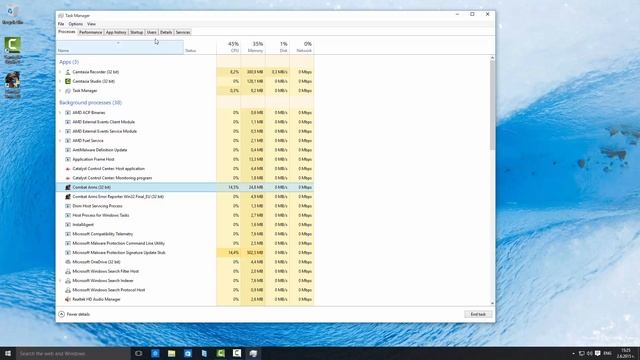Click the process list vertical scrollbar thumb
Screen dimensions: 640x360
coord(492,105)
